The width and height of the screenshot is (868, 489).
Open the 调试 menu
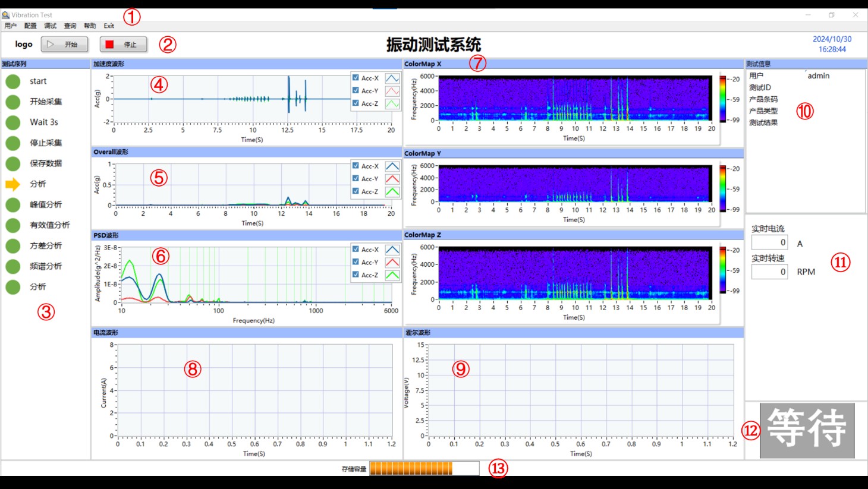pos(51,26)
